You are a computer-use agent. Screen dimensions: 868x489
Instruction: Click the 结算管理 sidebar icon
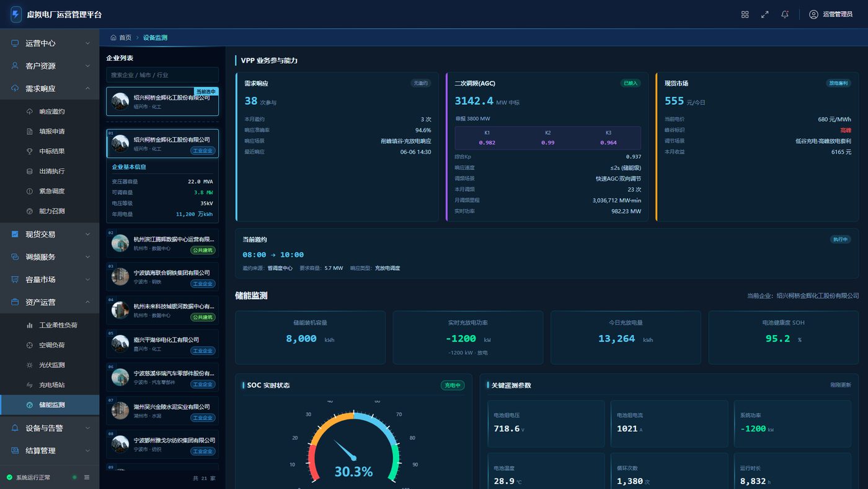[15, 451]
